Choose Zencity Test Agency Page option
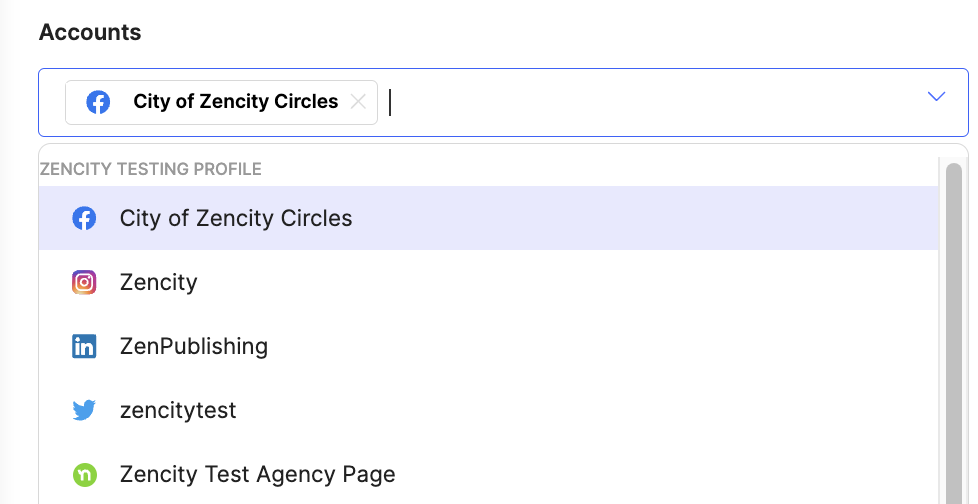The height and width of the screenshot is (504, 978). coord(488,474)
